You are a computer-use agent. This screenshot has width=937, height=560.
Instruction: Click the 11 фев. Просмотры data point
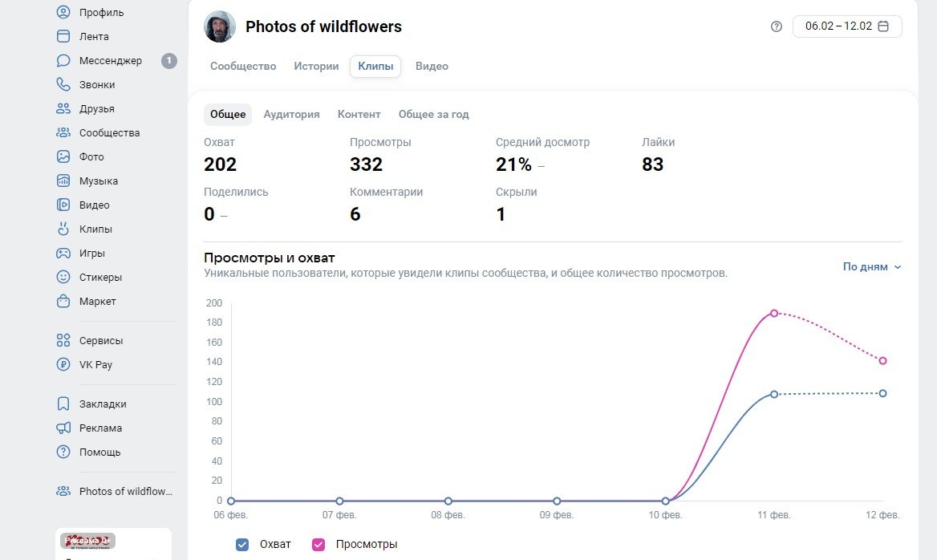774,313
